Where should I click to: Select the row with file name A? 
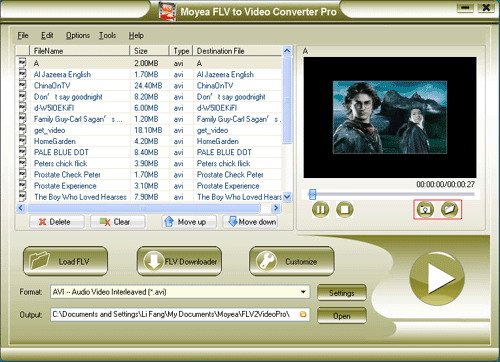tap(149, 63)
